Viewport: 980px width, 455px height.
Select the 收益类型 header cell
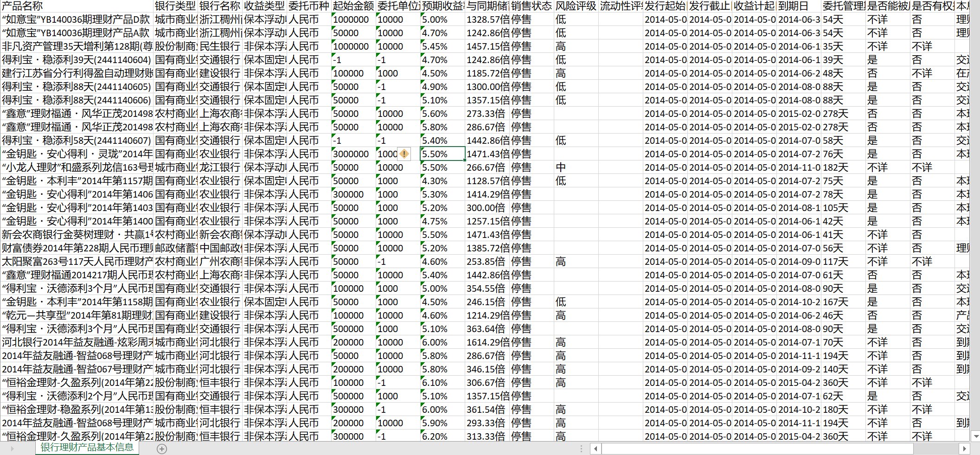coord(265,6)
